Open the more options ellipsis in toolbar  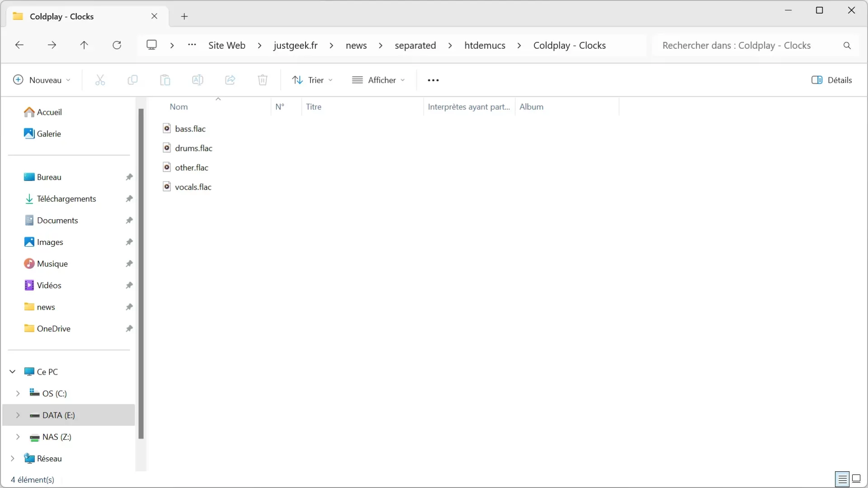coord(433,80)
